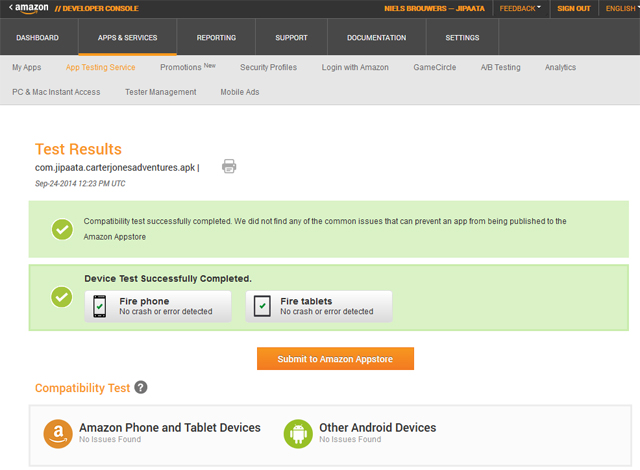This screenshot has height=470, width=640.
Task: Select App Testing Service submenu item
Action: [x=100, y=67]
